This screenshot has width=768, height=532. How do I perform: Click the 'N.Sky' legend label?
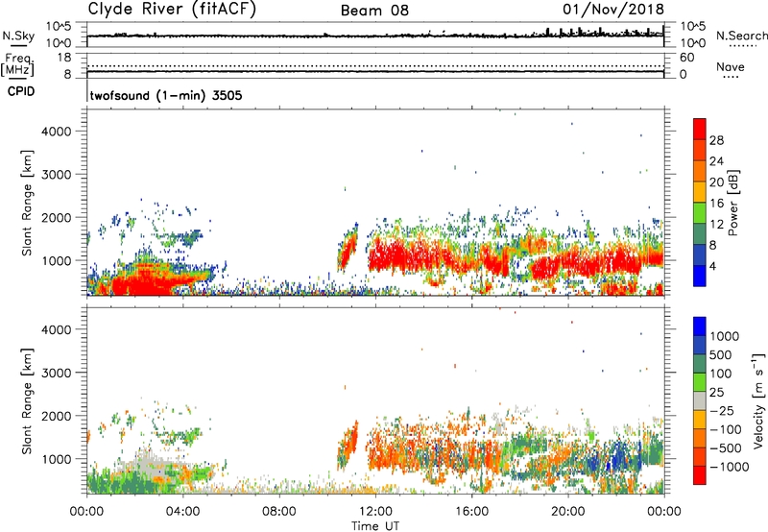(18, 36)
